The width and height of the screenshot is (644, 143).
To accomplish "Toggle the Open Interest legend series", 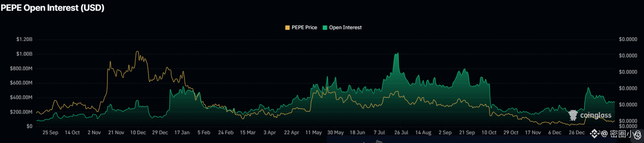I will coord(342,27).
